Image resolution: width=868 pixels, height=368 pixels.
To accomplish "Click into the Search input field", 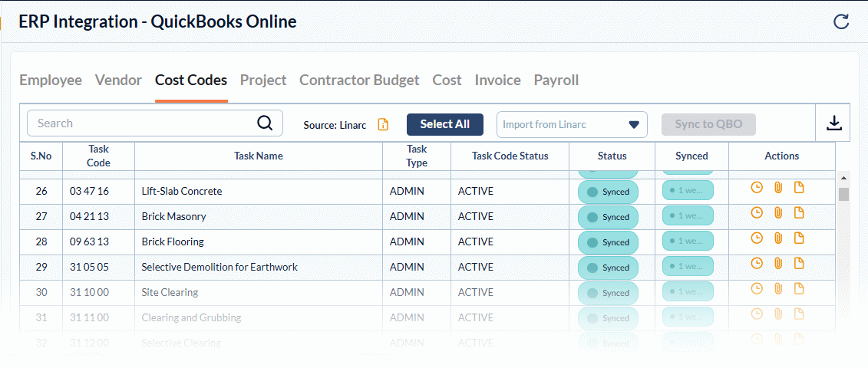I will 142,123.
